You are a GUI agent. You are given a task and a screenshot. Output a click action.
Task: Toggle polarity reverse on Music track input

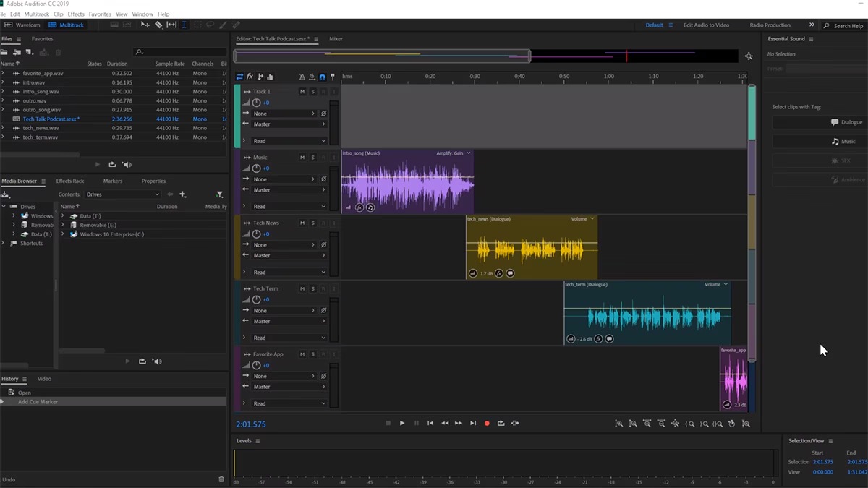323,179
